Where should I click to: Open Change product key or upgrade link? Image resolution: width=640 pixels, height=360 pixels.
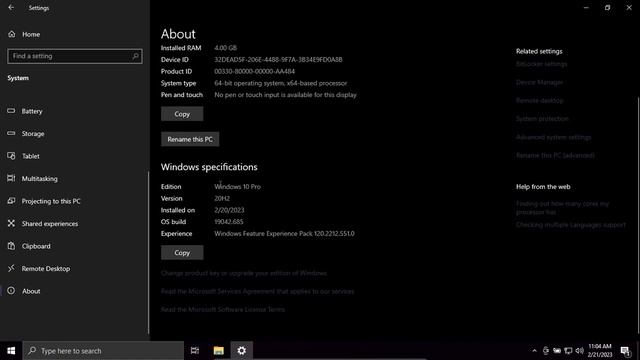244,273
